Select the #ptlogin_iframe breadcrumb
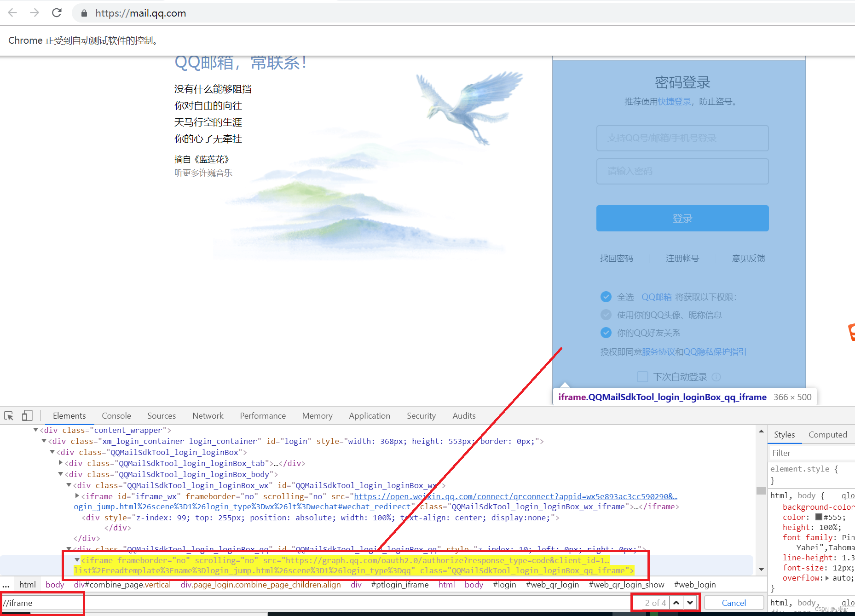 400,585
